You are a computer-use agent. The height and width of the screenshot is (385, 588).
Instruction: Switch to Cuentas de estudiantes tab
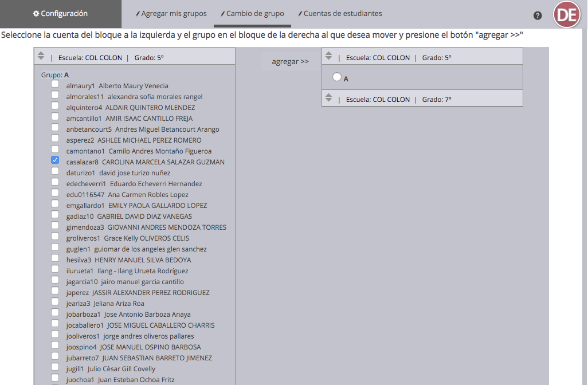[342, 14]
